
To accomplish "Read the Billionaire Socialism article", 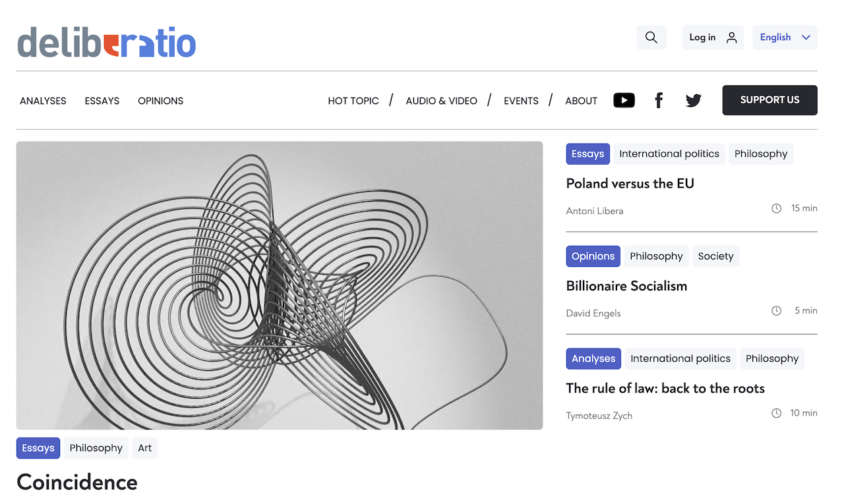I will 626,286.
